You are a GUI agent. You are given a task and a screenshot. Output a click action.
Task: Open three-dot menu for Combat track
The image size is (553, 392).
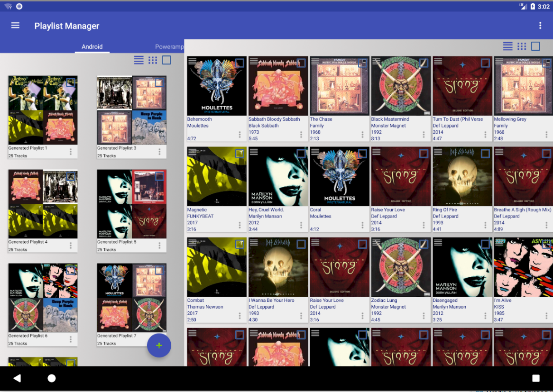[x=240, y=316]
